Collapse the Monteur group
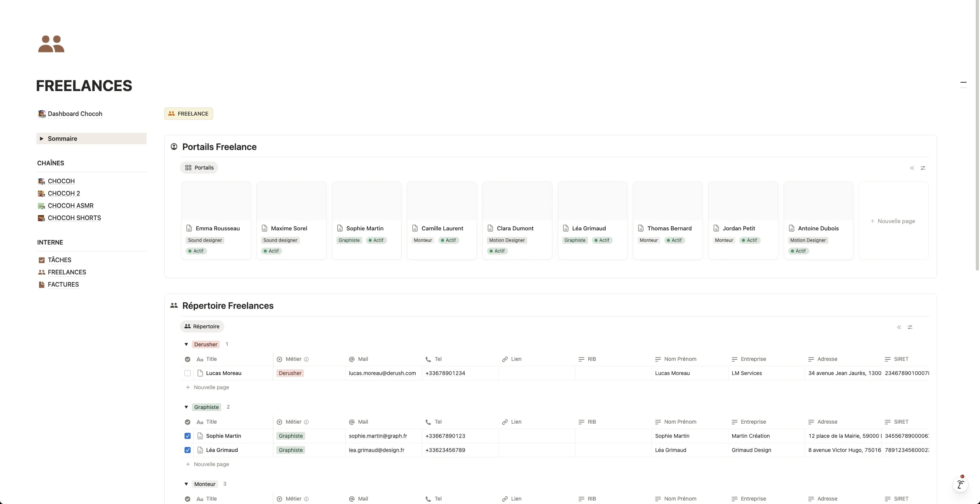Image resolution: width=980 pixels, height=504 pixels. (x=186, y=483)
